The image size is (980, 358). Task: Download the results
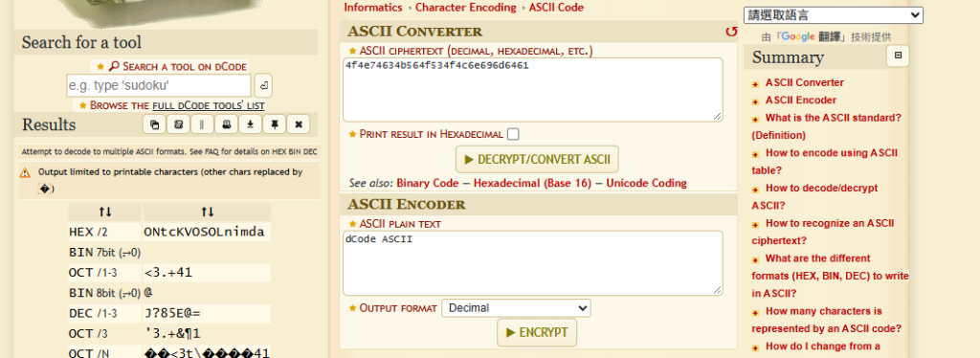(x=250, y=124)
